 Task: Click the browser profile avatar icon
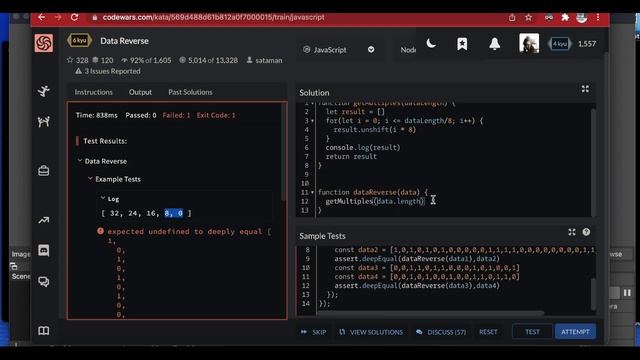click(x=581, y=17)
